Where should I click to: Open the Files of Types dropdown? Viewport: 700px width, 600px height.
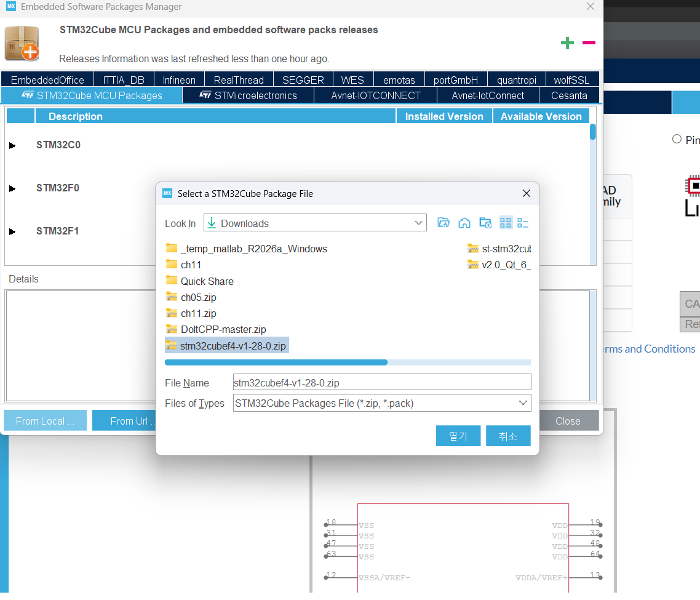coord(382,403)
